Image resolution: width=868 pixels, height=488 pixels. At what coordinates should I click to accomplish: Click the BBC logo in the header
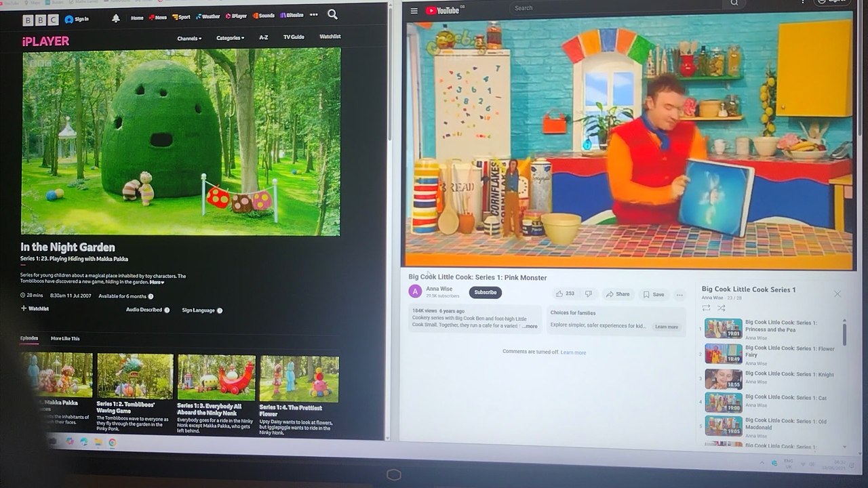coord(41,20)
